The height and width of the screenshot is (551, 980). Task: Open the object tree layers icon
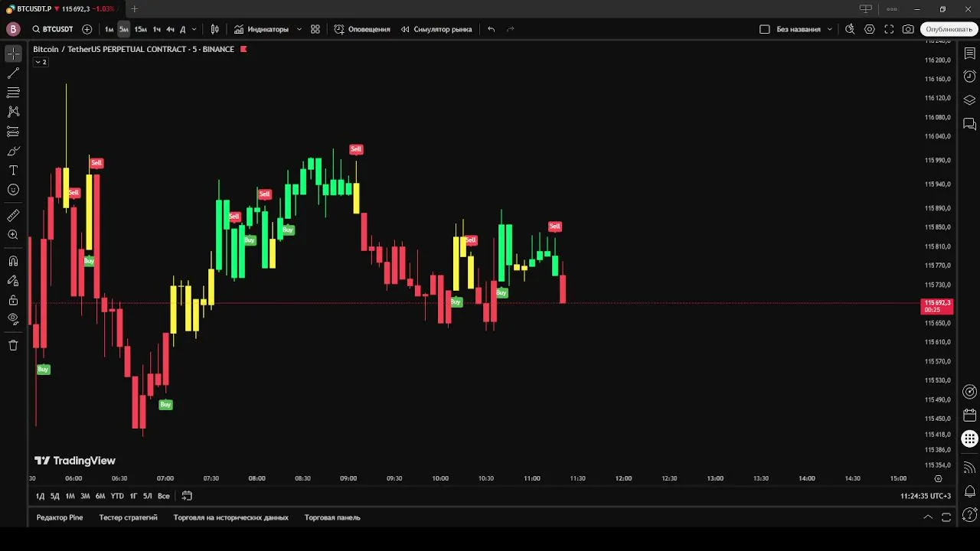point(969,100)
